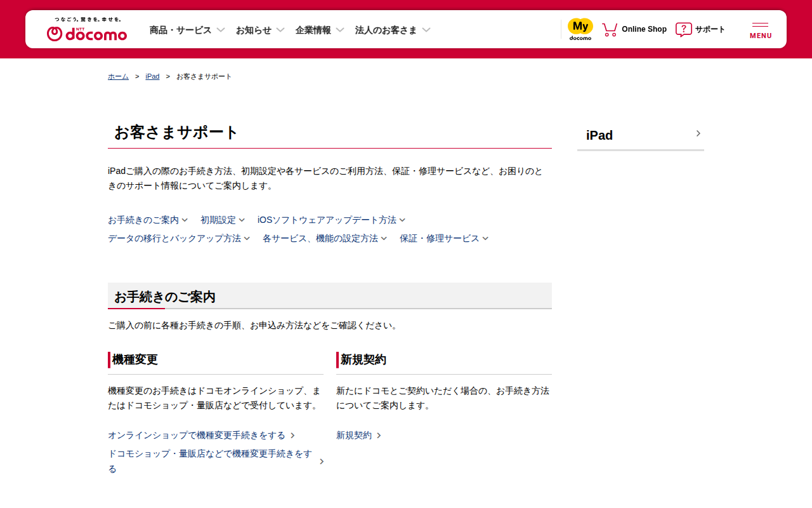Click the お客さまサポート breadcrumb text
The height and width of the screenshot is (508, 812).
pyautogui.click(x=204, y=77)
